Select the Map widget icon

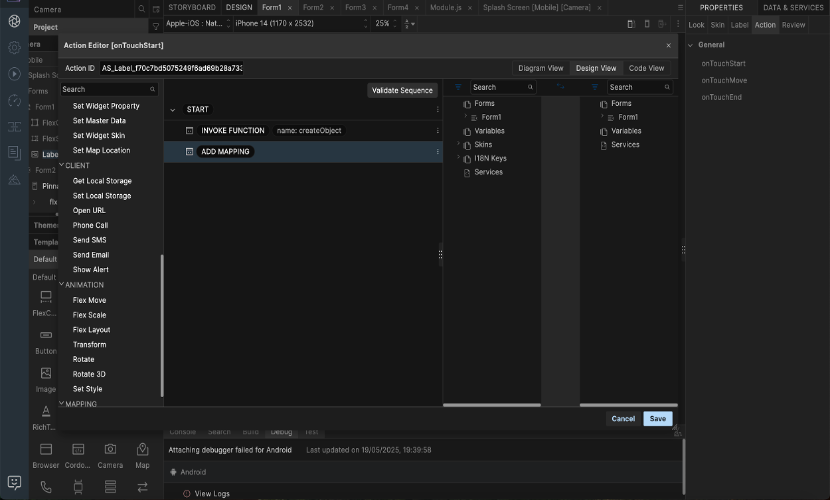click(x=142, y=450)
